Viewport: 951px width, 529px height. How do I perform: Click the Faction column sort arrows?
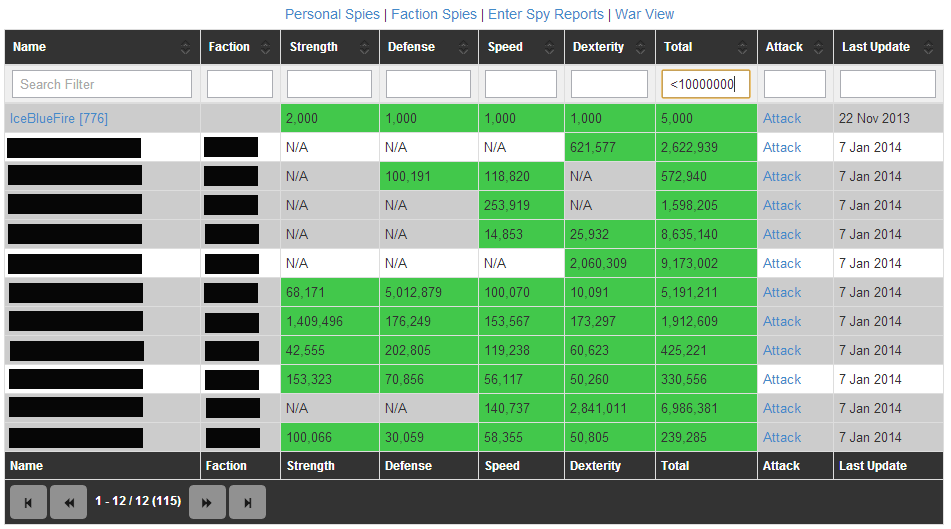point(266,47)
